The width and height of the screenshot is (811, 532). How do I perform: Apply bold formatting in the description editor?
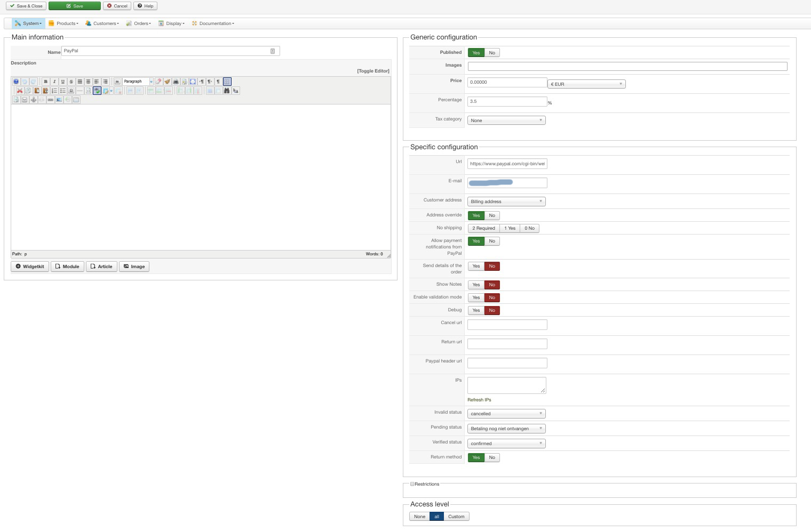(46, 82)
